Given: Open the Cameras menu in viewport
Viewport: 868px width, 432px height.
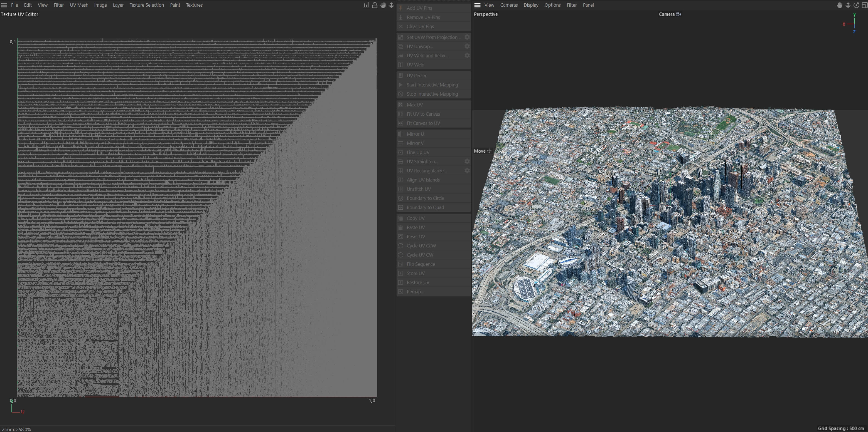Looking at the screenshot, I should (x=509, y=5).
